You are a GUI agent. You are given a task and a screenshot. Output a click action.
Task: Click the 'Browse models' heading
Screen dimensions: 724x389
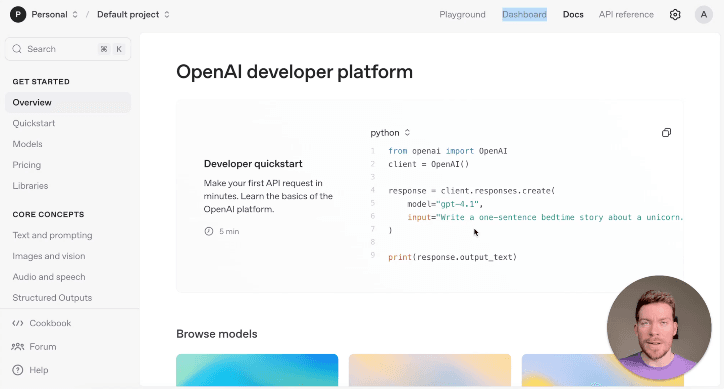217,334
